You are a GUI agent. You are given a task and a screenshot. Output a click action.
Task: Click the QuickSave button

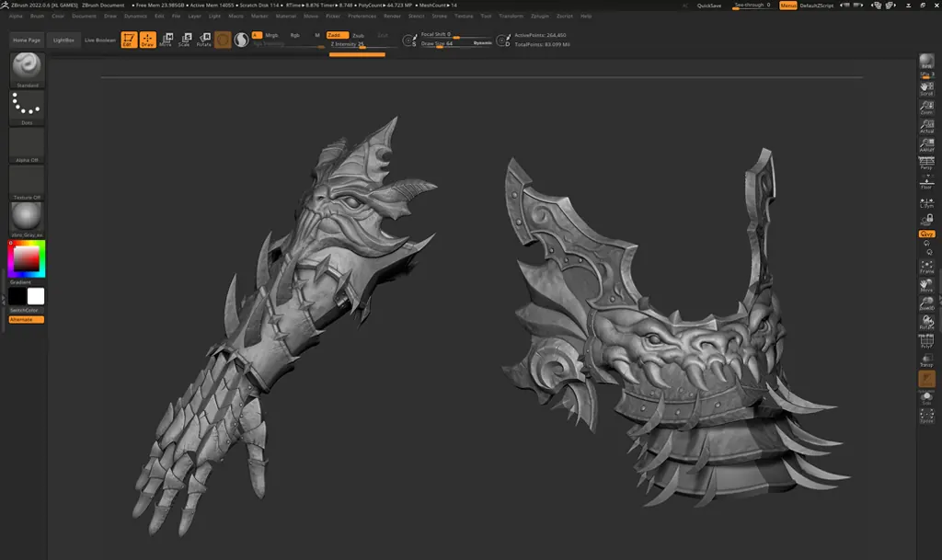point(709,6)
